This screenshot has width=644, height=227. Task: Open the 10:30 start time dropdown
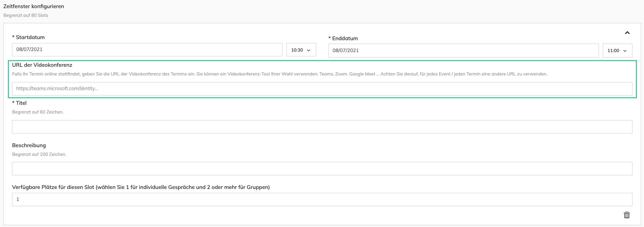pos(301,50)
